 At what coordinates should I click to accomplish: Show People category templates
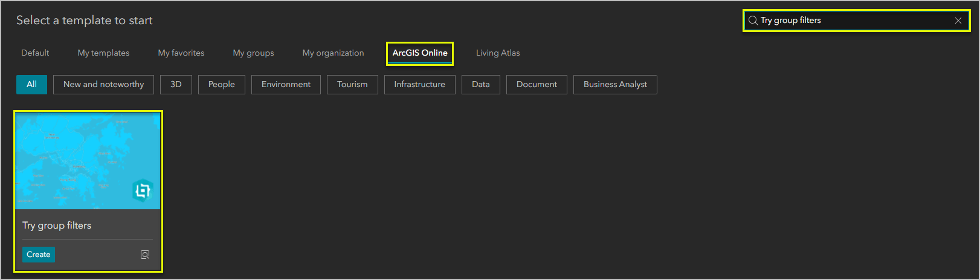point(221,85)
